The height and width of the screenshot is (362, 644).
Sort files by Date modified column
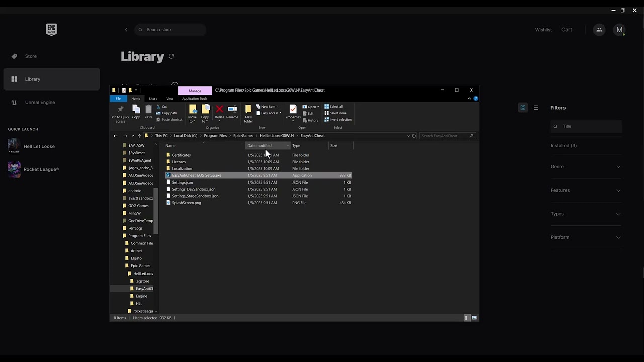pyautogui.click(x=268, y=146)
